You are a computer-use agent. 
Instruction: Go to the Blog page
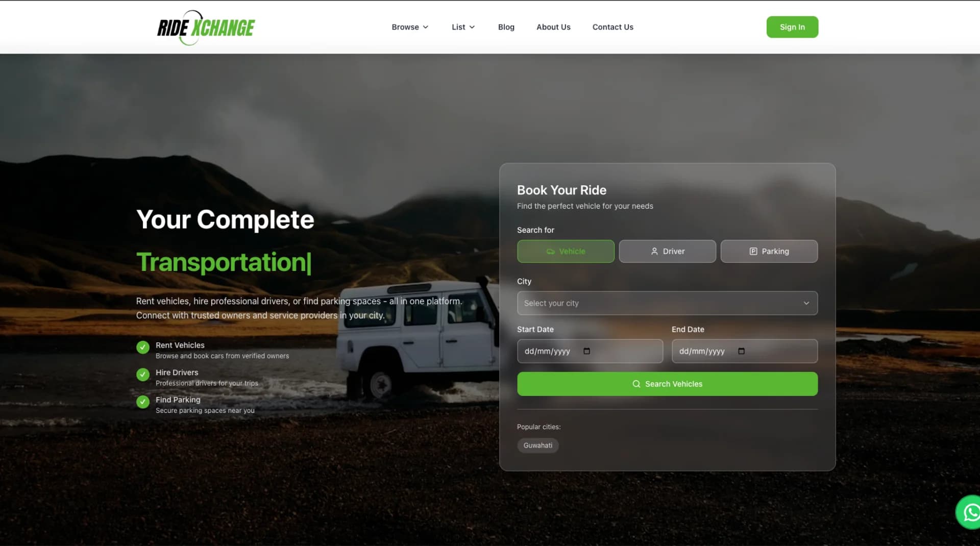(506, 27)
